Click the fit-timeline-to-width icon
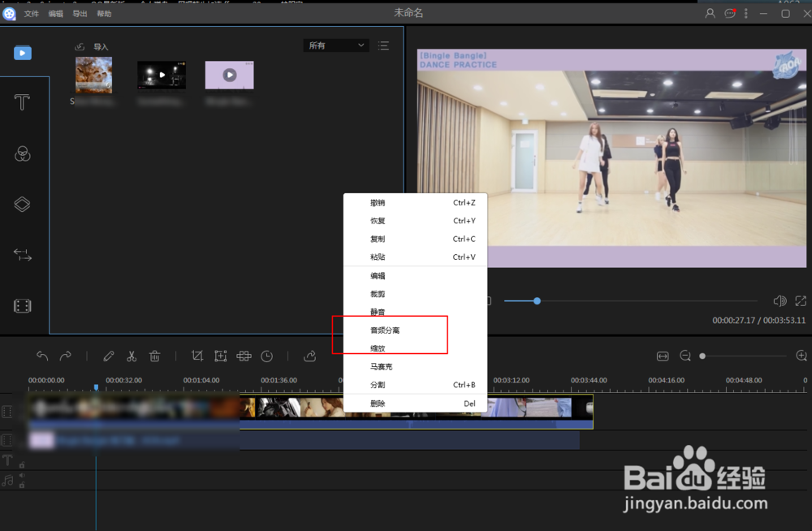Screen dimensions: 812x531 (x=663, y=356)
